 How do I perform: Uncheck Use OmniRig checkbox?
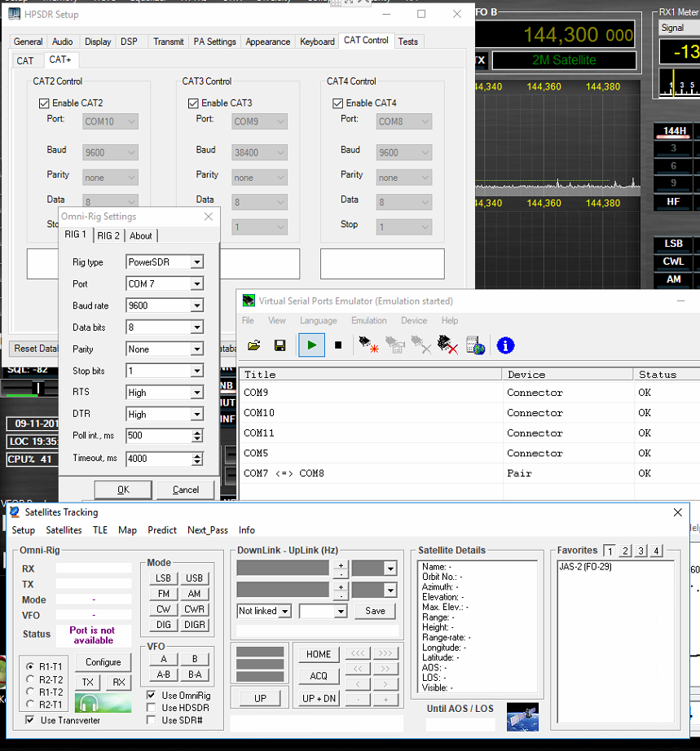[151, 695]
